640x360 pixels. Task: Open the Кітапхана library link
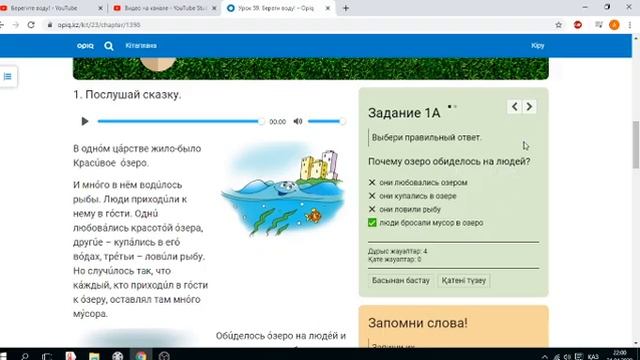click(141, 46)
